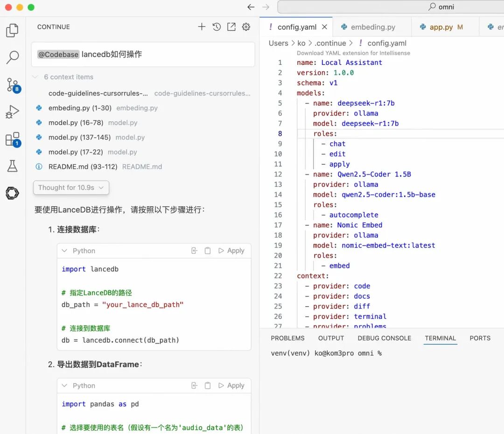The image size is (504, 434).
Task: Copy the first Python code block
Action: (208, 251)
